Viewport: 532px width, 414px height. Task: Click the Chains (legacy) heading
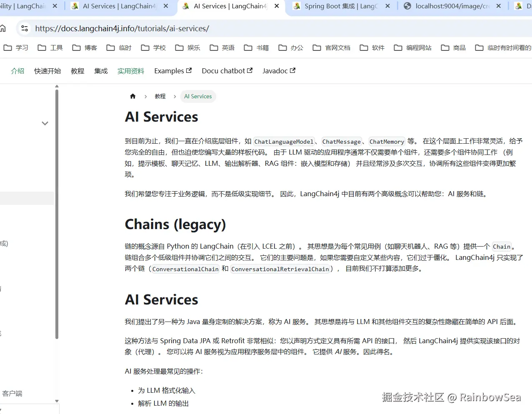tap(175, 224)
